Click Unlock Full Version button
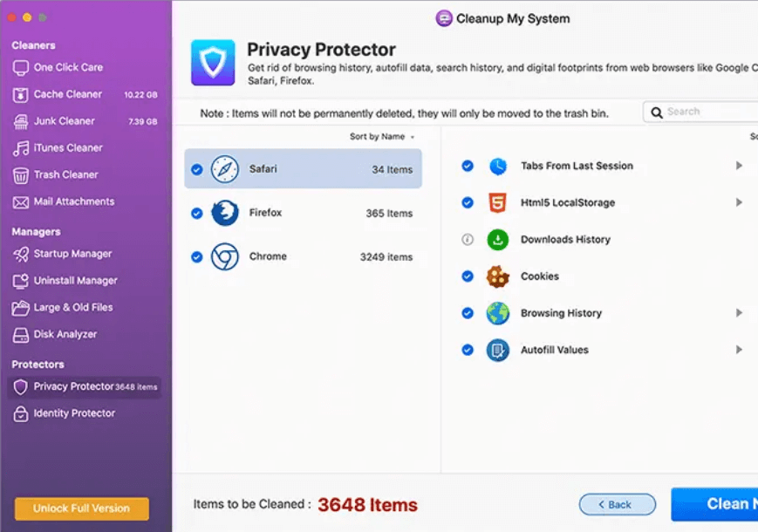Viewport: 758px width, 532px height. click(x=82, y=508)
